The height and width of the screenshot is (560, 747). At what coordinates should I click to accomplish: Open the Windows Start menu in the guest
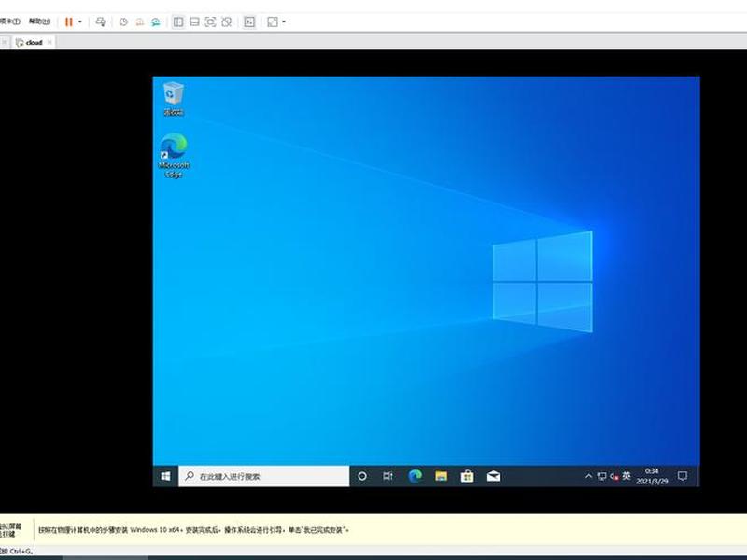166,476
